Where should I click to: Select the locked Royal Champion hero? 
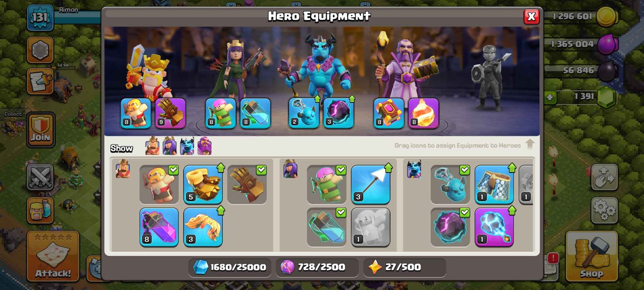[491, 77]
